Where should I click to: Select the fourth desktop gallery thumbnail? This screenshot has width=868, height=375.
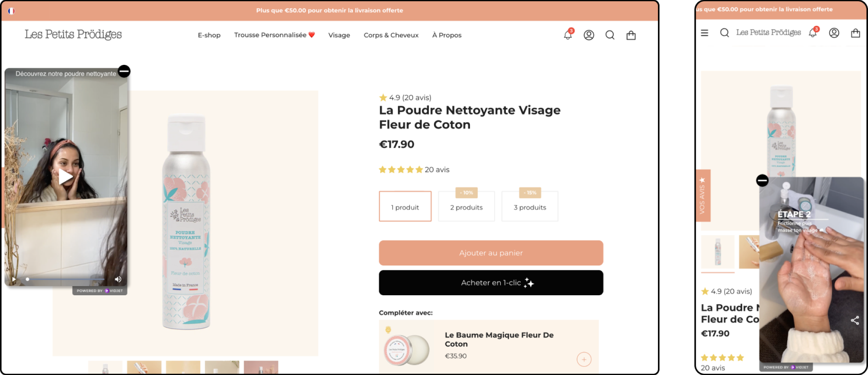[222, 367]
